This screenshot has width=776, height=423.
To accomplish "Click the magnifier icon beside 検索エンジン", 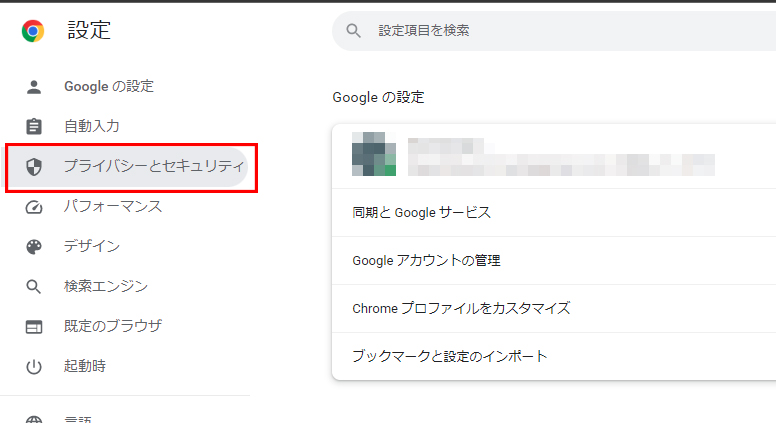I will coord(34,286).
